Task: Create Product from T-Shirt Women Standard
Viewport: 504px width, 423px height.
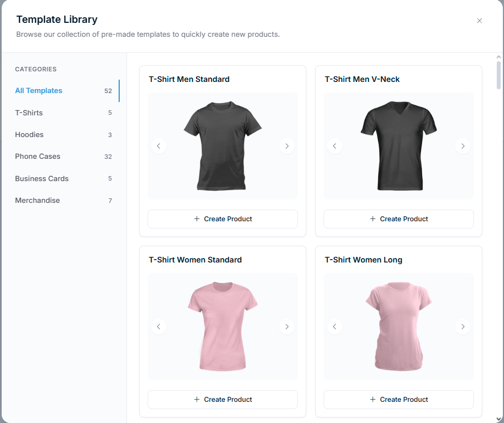Action: [x=223, y=400]
